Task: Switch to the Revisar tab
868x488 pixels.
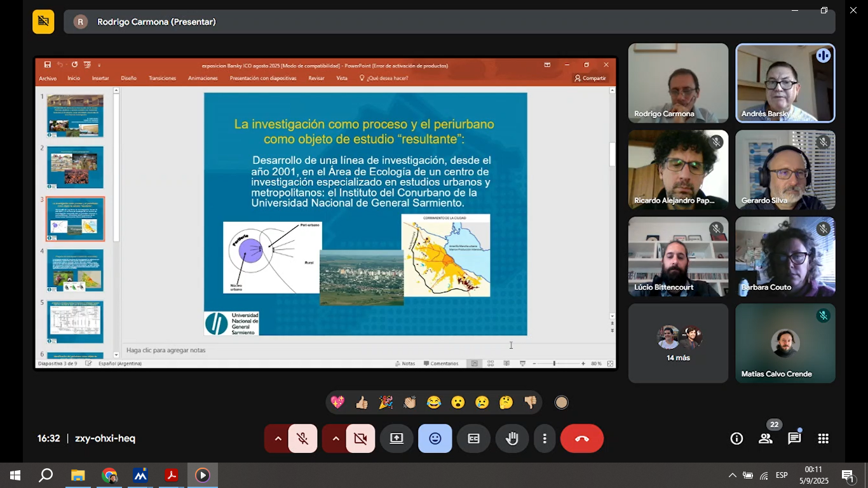Action: (316, 78)
